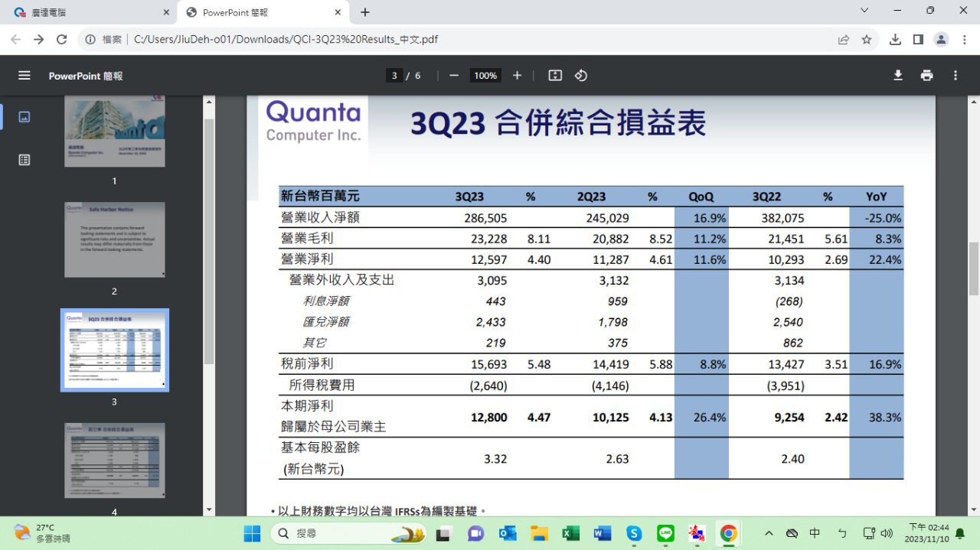The height and width of the screenshot is (550, 980).
Task: Bookmark this page with the star icon
Action: [x=867, y=40]
